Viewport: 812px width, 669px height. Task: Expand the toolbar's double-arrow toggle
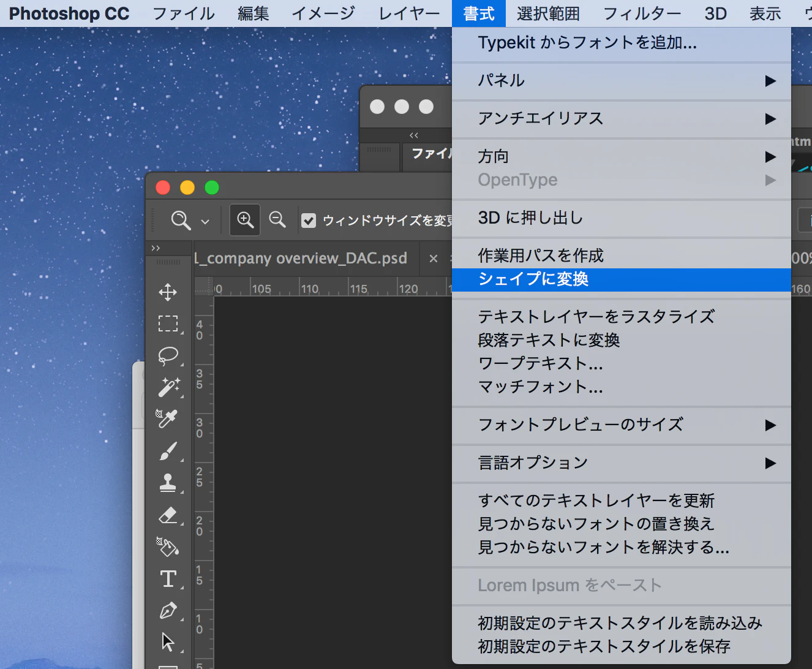tap(156, 248)
